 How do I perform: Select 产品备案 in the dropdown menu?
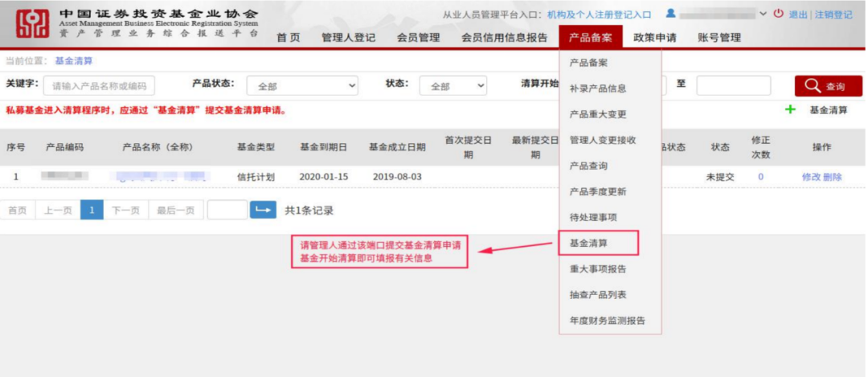tap(588, 63)
